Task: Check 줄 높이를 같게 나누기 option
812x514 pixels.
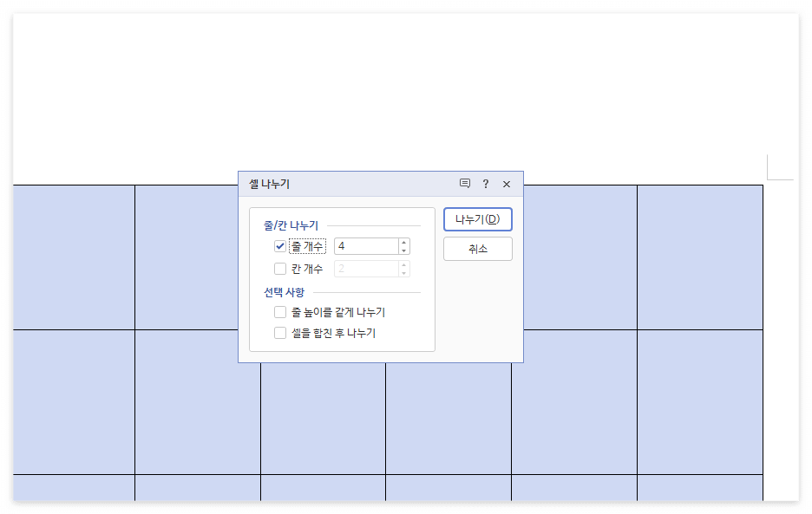Action: click(280, 312)
